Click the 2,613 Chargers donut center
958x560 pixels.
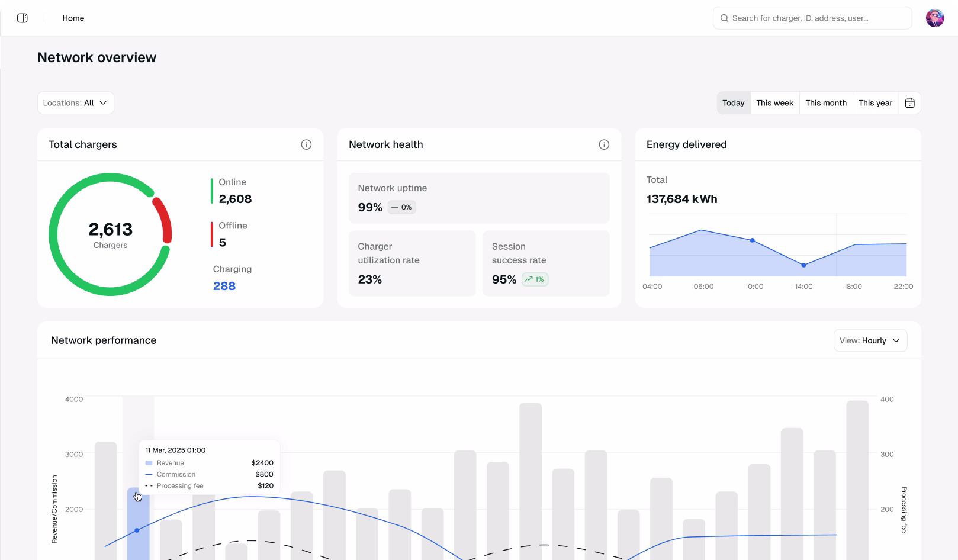110,234
